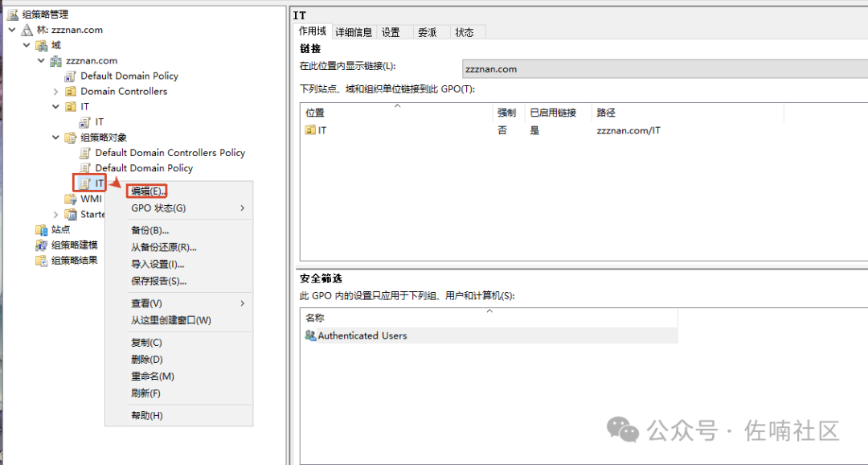Select the Default Domain Controllers Policy label
The width and height of the screenshot is (868, 465).
[170, 152]
